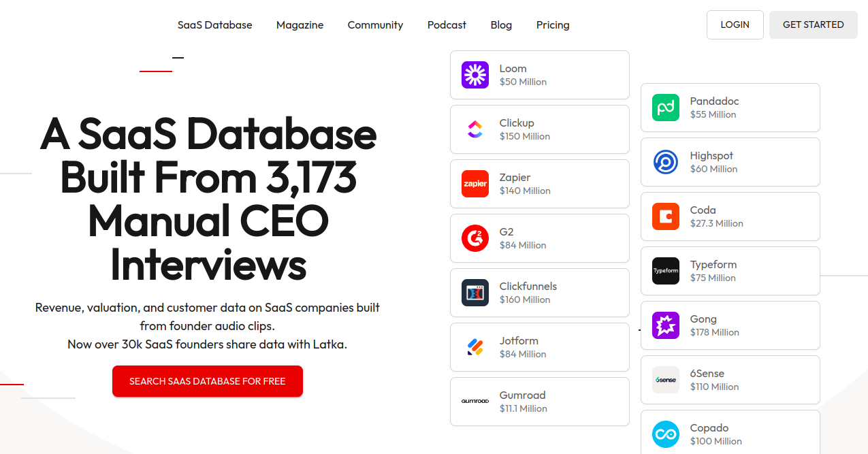868x454 pixels.
Task: Select the $100 Million figure under Copado
Action: (716, 441)
